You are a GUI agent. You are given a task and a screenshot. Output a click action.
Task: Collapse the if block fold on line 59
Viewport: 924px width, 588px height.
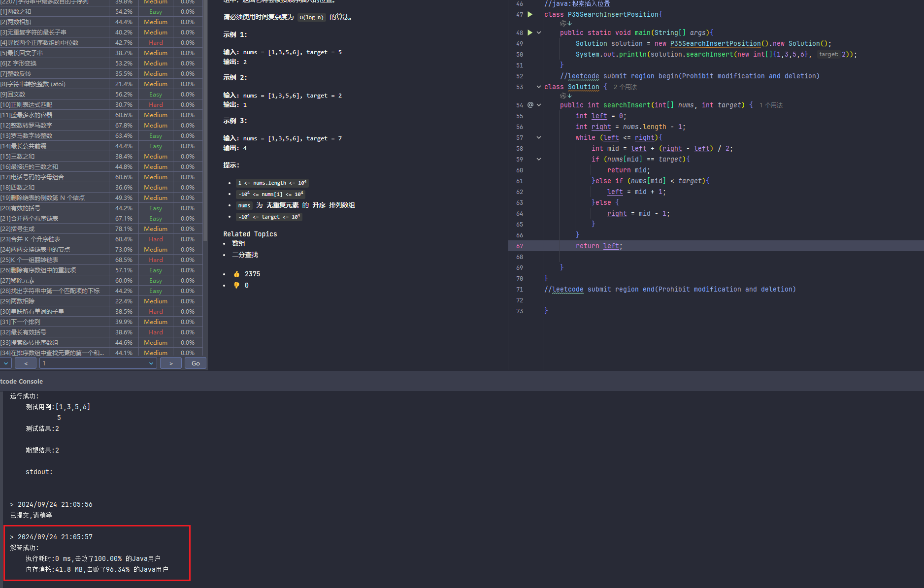pyautogui.click(x=539, y=159)
